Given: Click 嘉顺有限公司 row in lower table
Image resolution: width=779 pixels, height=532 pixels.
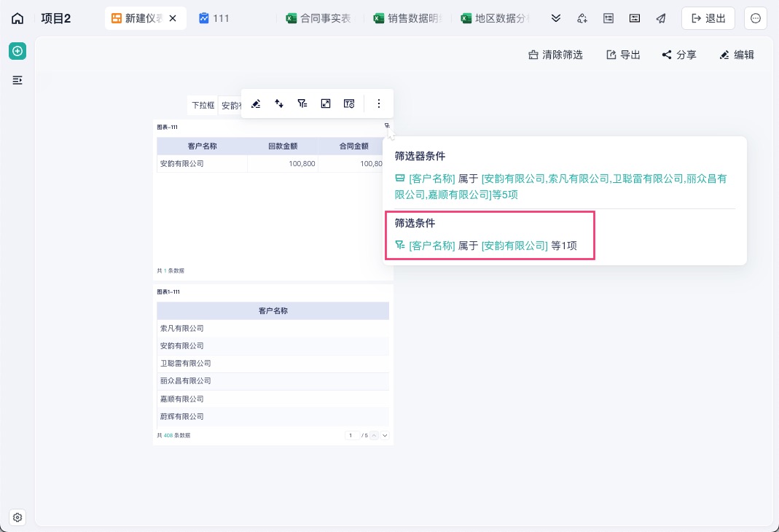Looking at the screenshot, I should click(x=273, y=399).
